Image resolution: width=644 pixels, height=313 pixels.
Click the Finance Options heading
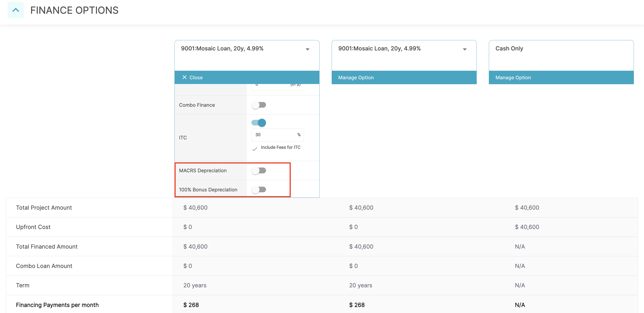[74, 10]
